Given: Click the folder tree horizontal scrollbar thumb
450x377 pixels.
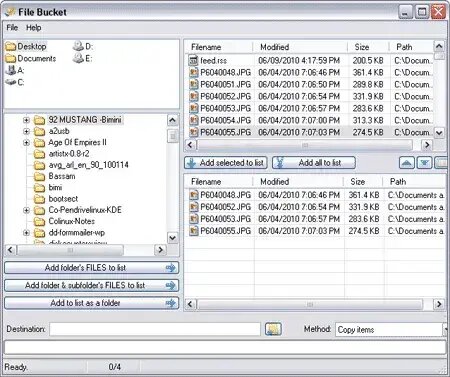Looking at the screenshot, I should (70, 250).
